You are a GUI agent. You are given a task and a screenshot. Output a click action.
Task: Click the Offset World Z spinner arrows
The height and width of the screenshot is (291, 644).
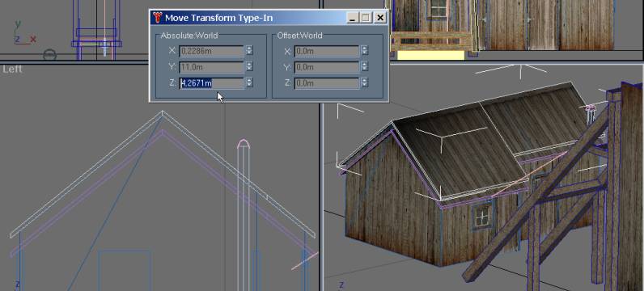click(364, 82)
